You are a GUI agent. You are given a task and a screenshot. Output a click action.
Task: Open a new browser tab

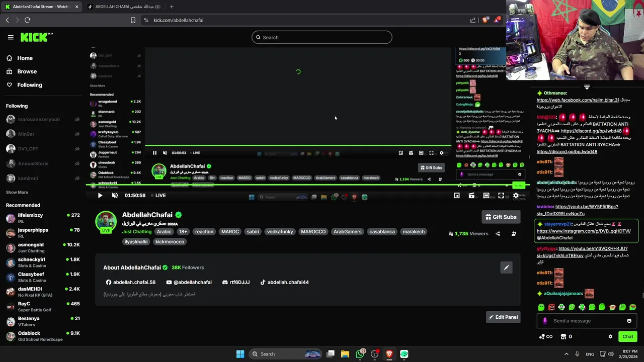point(172,7)
